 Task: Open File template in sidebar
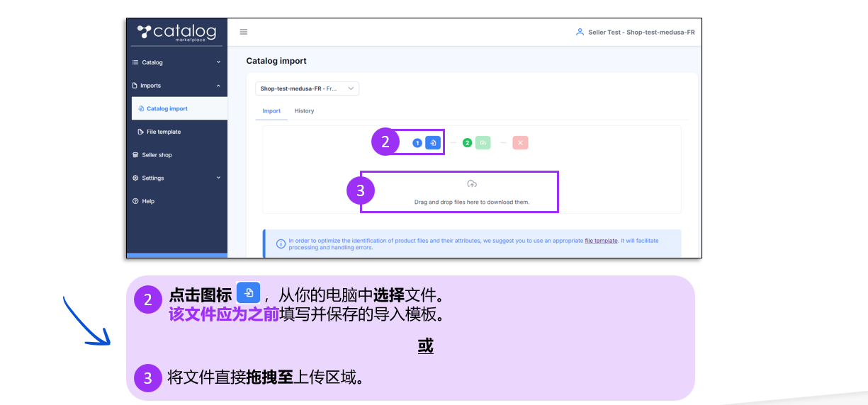tap(163, 132)
